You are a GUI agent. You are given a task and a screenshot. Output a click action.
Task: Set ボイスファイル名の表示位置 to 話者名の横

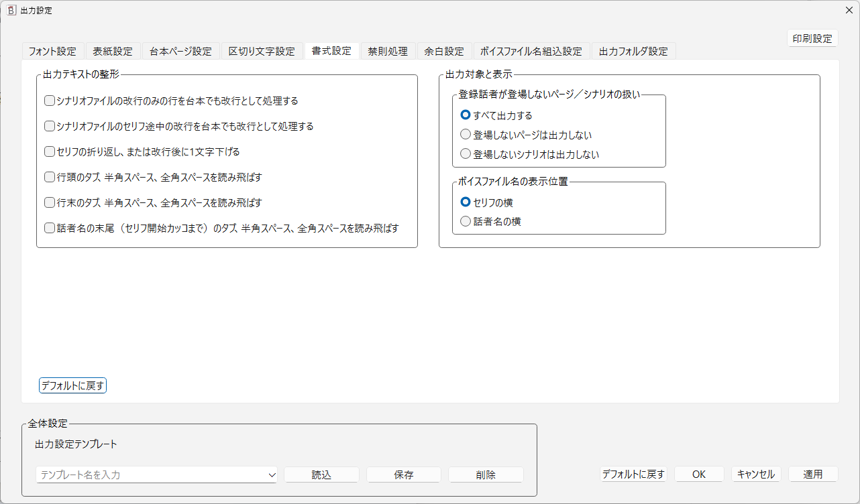[x=466, y=221]
